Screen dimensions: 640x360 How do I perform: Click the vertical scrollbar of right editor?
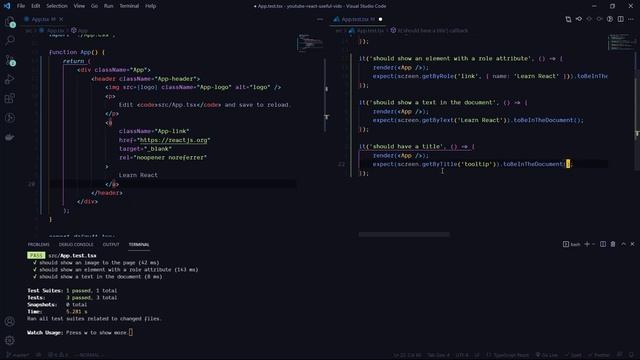(x=637, y=102)
